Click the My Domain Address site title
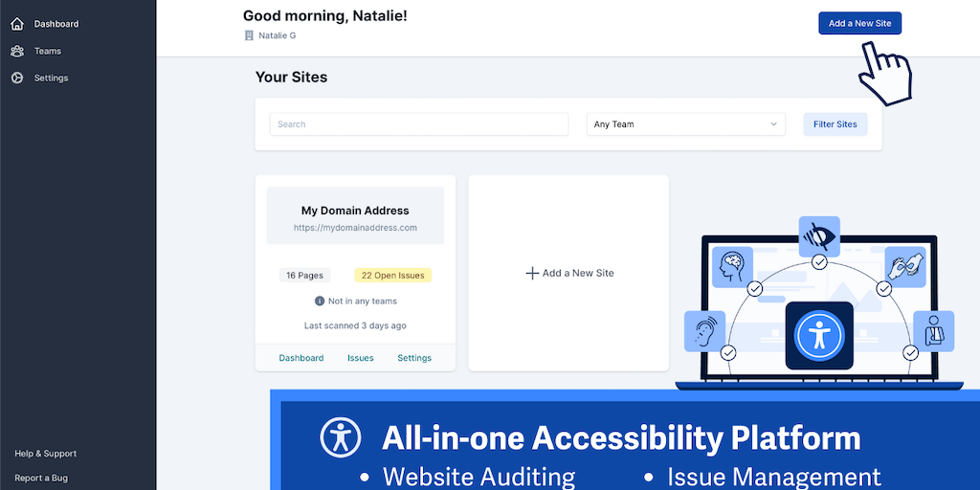 355,211
